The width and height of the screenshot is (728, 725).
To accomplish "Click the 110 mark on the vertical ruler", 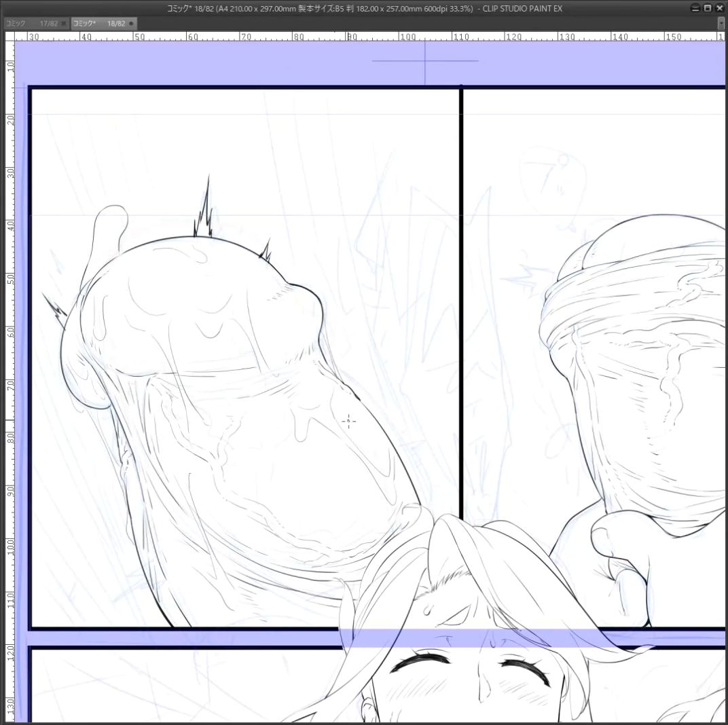I will tap(10, 597).
